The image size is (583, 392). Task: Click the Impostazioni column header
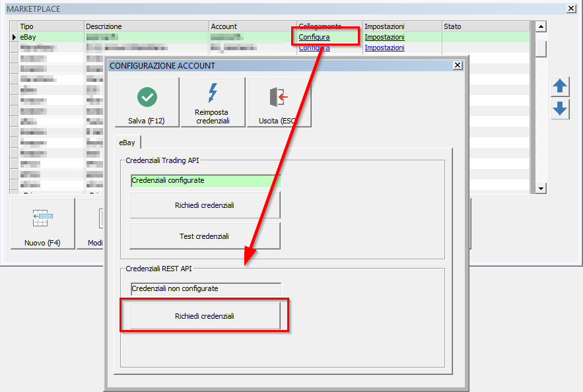click(x=402, y=26)
